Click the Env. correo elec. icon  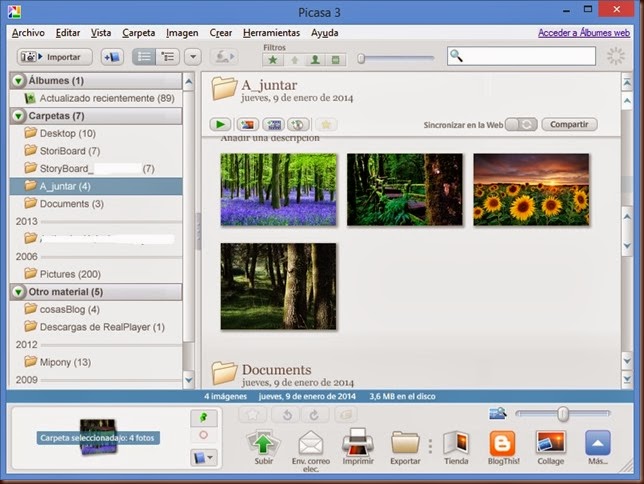click(311, 451)
